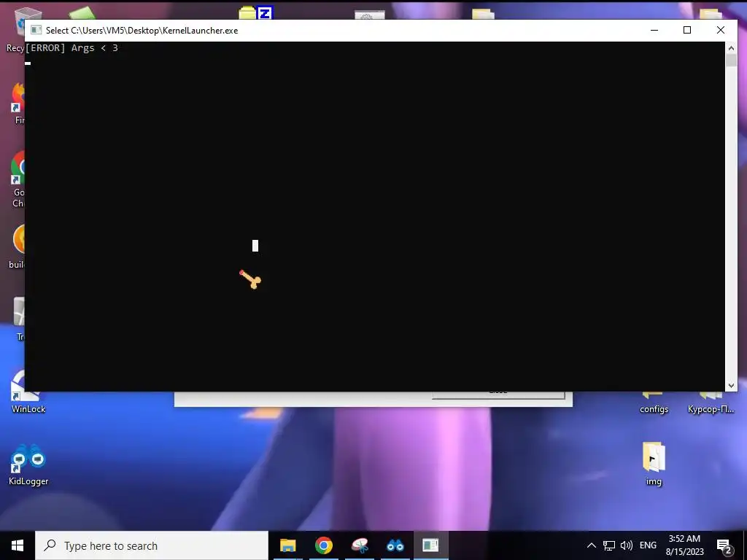Click the console scrollbar up arrow
Image resolution: width=747 pixels, height=560 pixels.
coord(731,47)
